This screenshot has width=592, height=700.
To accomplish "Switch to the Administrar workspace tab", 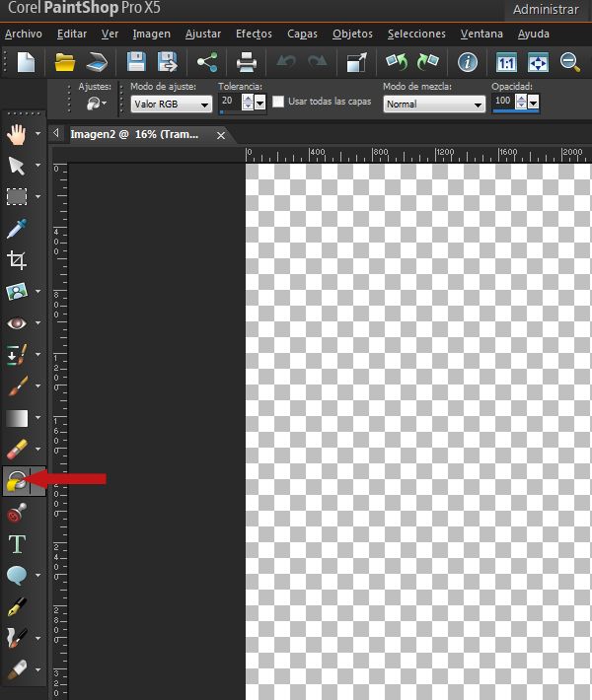I will coord(546,10).
